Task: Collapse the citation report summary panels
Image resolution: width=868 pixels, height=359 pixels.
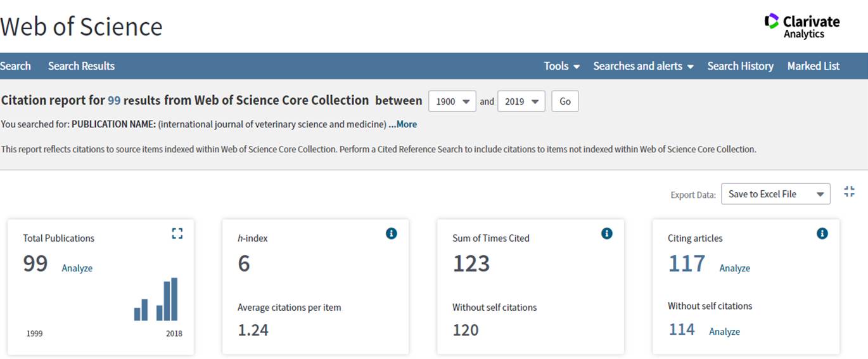Action: [849, 192]
